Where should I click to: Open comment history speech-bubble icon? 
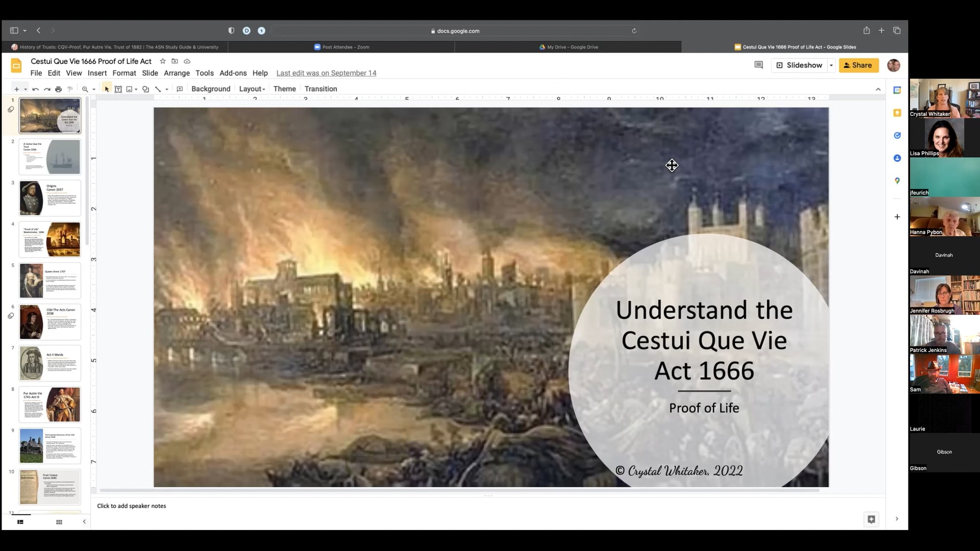[758, 65]
